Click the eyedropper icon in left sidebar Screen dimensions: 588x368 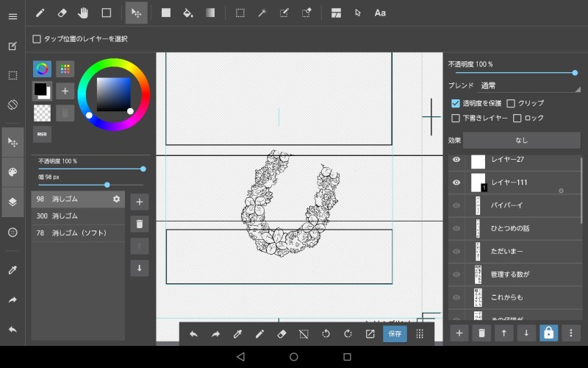[12, 270]
